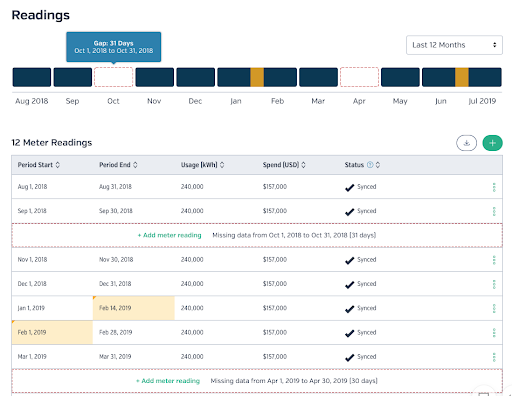Image resolution: width=512 pixels, height=396 pixels.
Task: Select the empty Oct gap block in timeline
Action: 114,77
